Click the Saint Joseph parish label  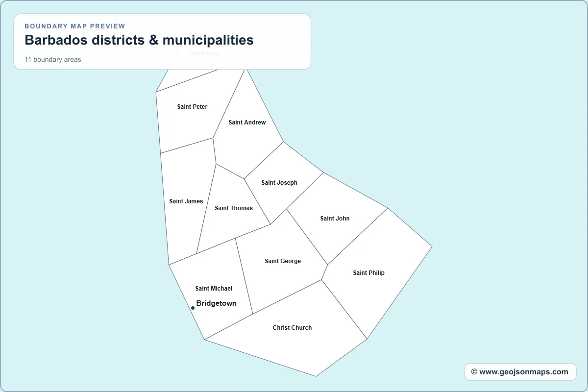tap(279, 183)
